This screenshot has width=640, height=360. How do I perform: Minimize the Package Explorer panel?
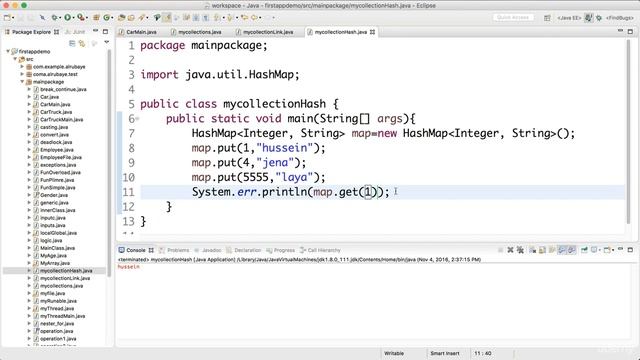[96, 31]
